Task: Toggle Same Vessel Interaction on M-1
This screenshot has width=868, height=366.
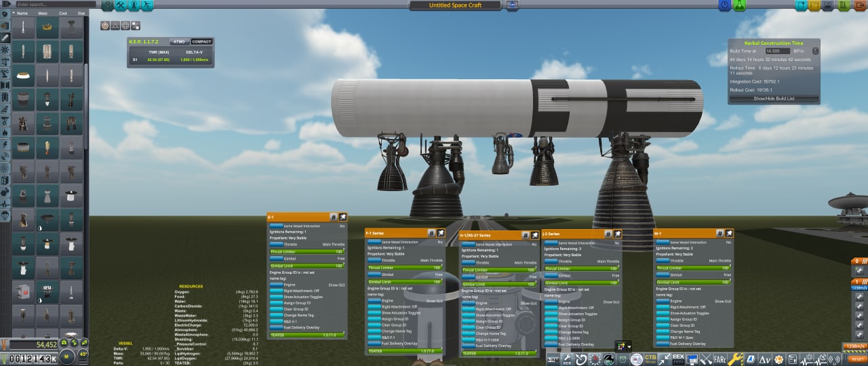Action: coord(663,242)
